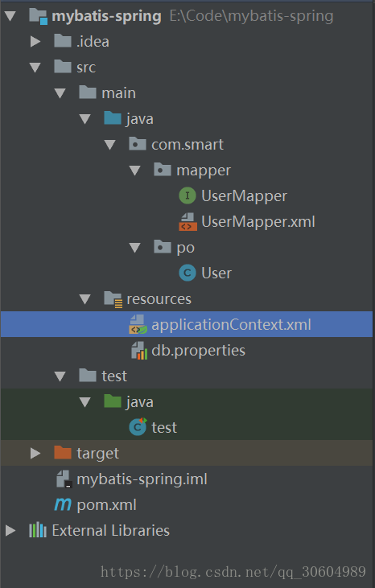Viewport: 375px width, 588px height.
Task: Select the src label
Action: [86, 68]
